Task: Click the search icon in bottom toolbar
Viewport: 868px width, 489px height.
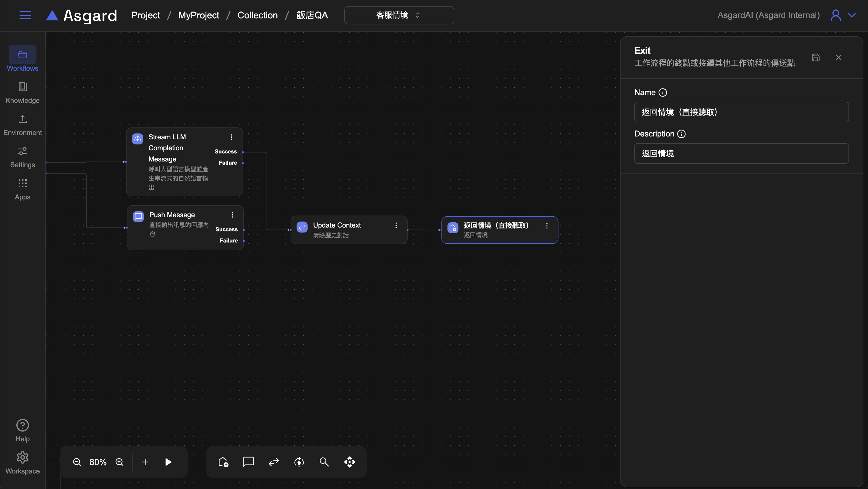Action: tap(324, 462)
